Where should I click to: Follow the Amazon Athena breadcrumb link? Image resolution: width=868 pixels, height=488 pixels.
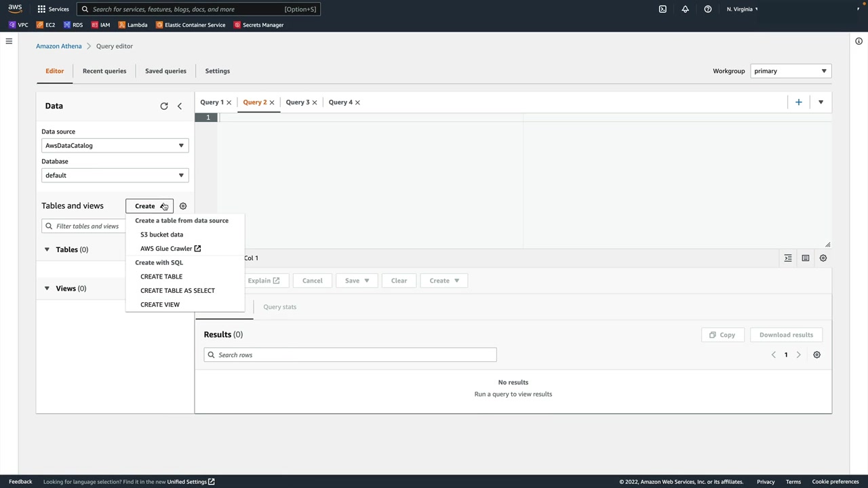(x=59, y=46)
